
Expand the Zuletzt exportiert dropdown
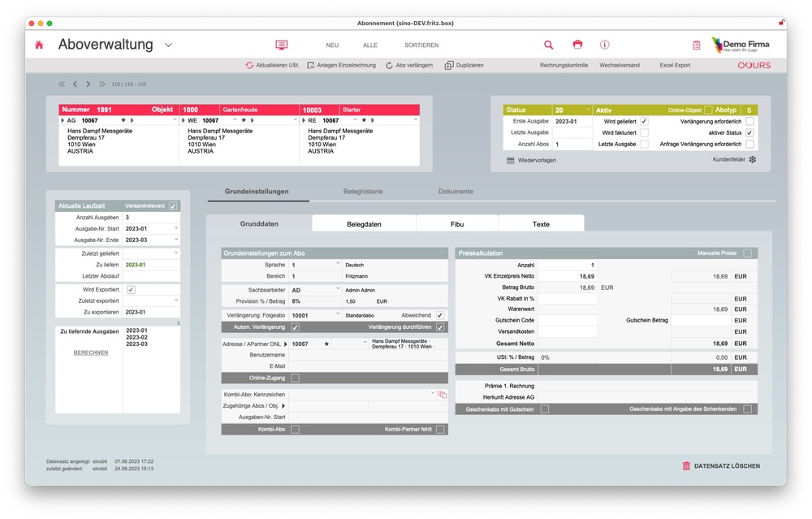click(176, 301)
